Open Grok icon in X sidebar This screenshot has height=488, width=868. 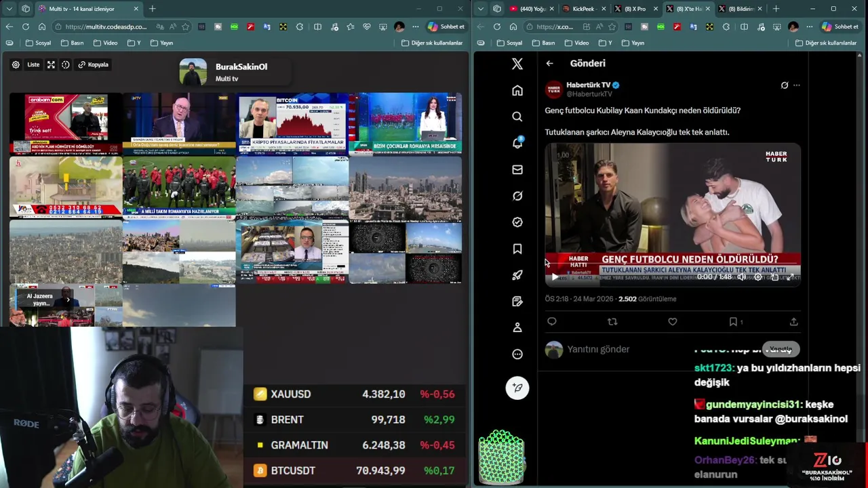pyautogui.click(x=517, y=196)
